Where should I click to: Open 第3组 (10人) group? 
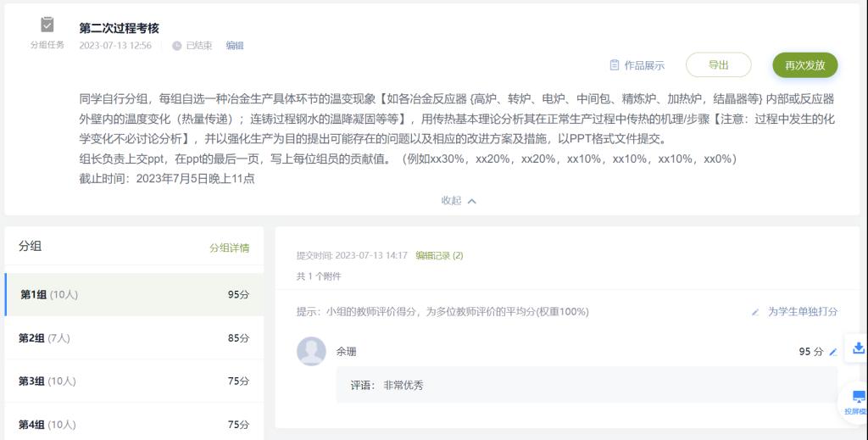tap(135, 381)
